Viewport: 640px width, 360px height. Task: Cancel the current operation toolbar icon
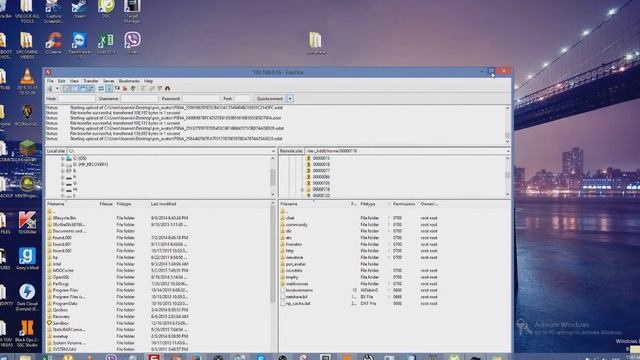(x=117, y=88)
